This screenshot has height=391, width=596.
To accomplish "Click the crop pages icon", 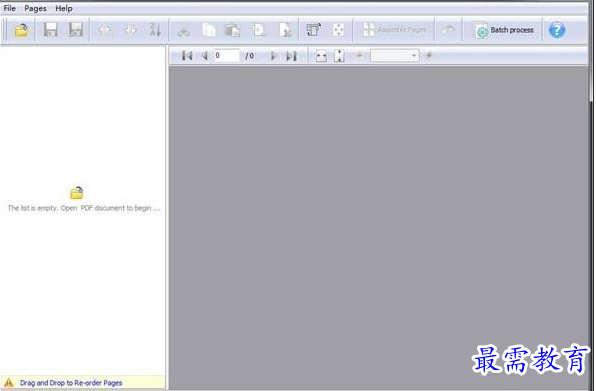I will 338,30.
